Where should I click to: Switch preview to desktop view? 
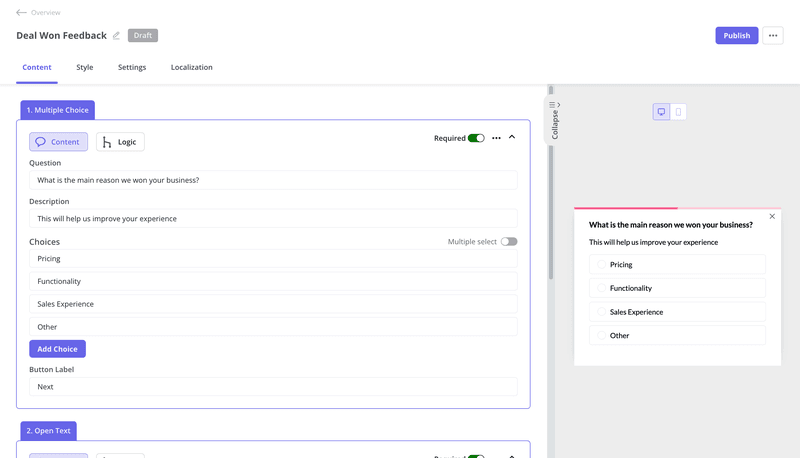[x=661, y=112]
